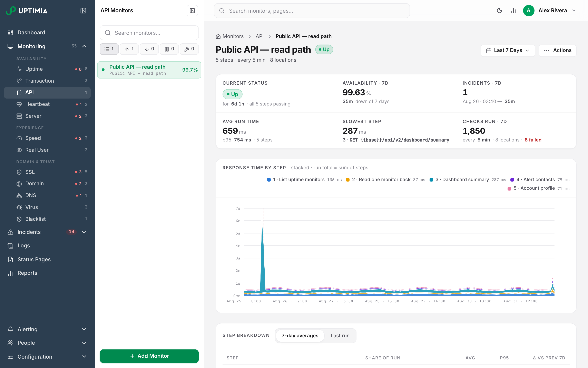Filter monitors by up status
Viewport: 588px width, 368px height.
pos(129,49)
